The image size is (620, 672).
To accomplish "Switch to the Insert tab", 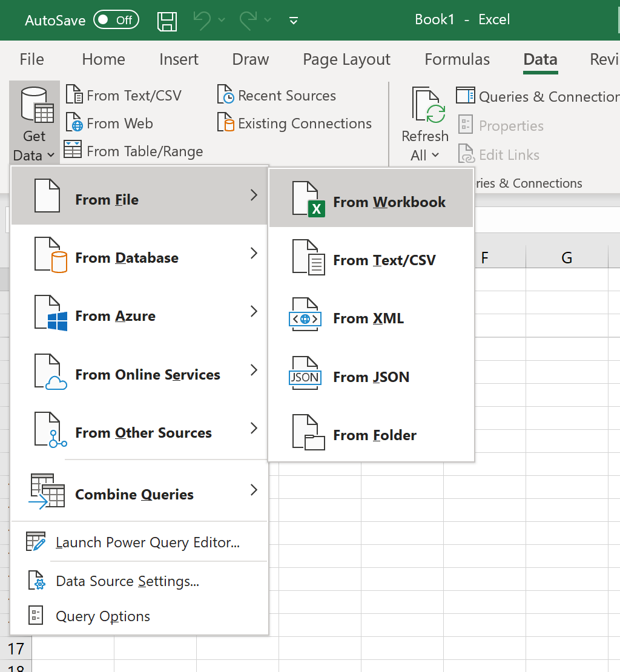I will click(x=179, y=59).
